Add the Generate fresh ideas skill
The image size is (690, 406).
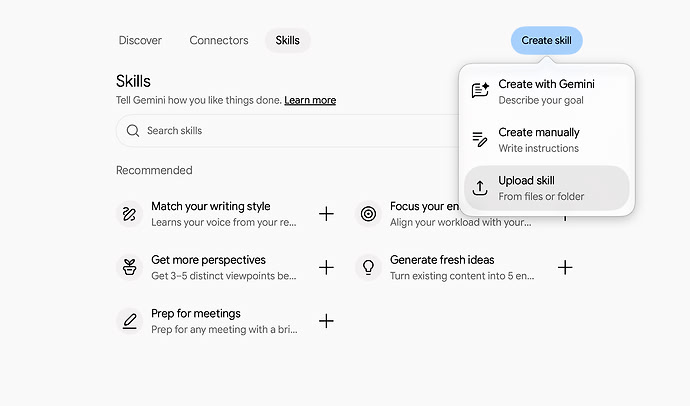pos(565,267)
